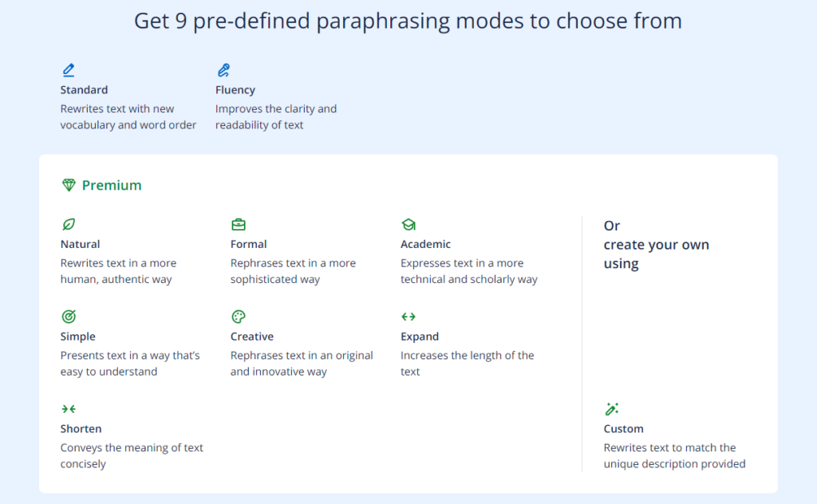Image resolution: width=817 pixels, height=504 pixels.
Task: Click the 'Or create your own using' text
Action: point(656,245)
